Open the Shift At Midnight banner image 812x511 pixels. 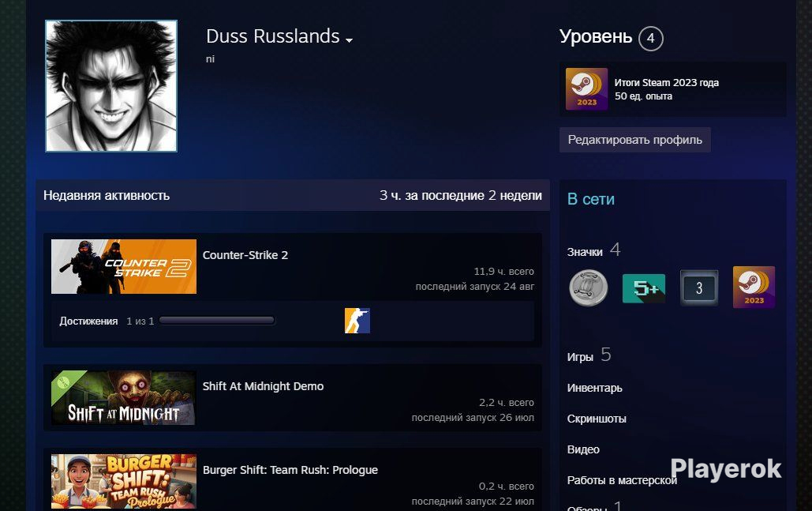pyautogui.click(x=124, y=397)
